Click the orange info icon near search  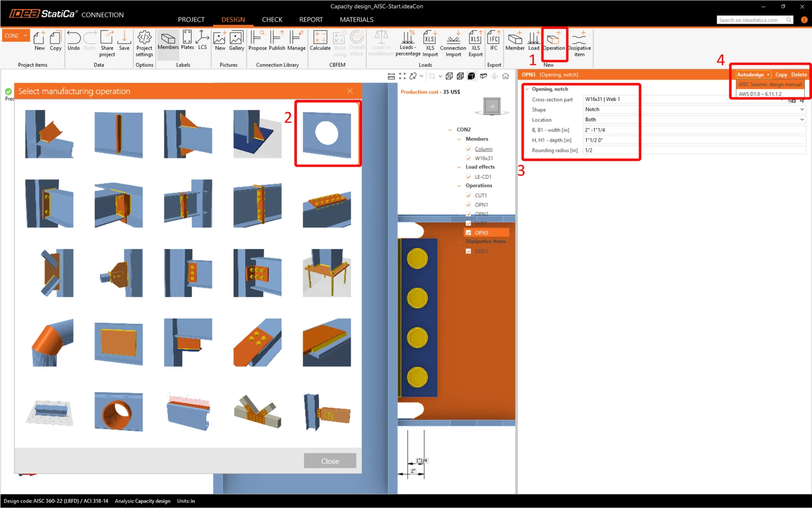tap(804, 20)
